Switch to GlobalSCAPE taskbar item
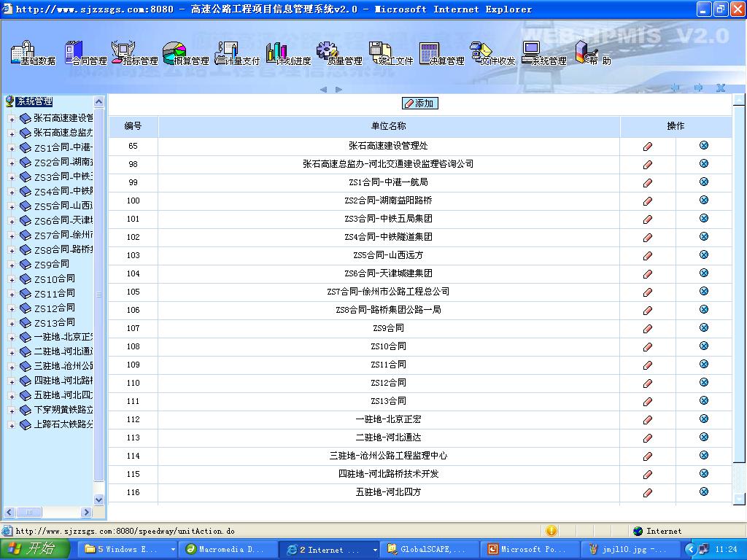Viewport: 747px width, 560px height. [430, 550]
